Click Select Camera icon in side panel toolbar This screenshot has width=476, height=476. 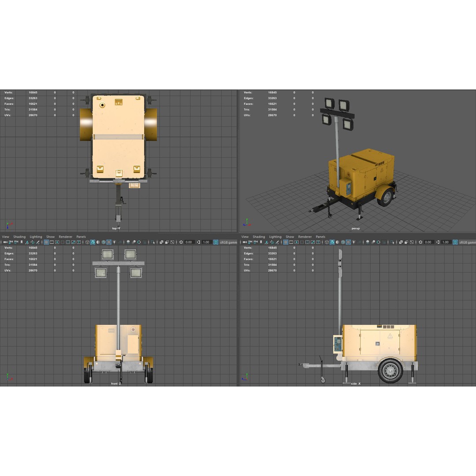pyautogui.click(x=245, y=242)
